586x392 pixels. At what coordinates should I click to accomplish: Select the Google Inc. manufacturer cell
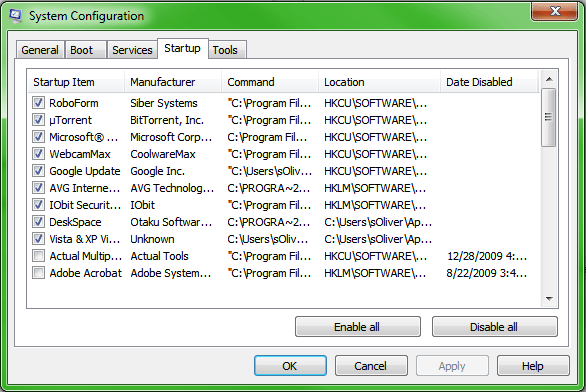pos(157,171)
